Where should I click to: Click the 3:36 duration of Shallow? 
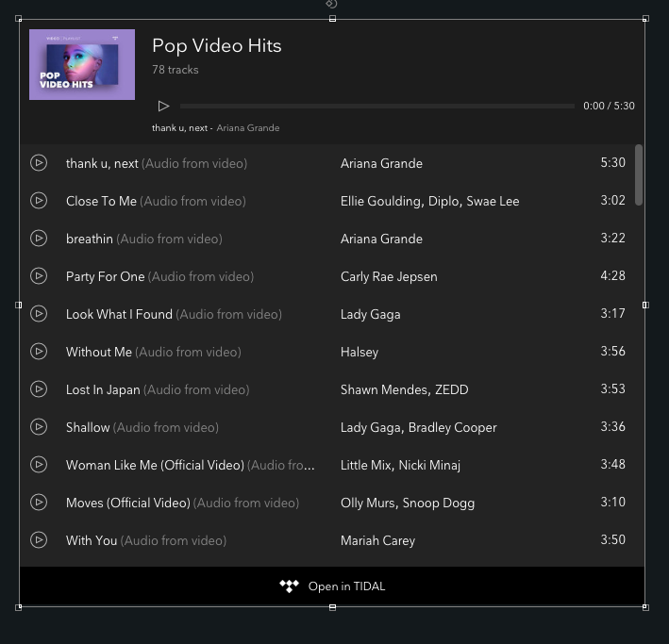[612, 426]
